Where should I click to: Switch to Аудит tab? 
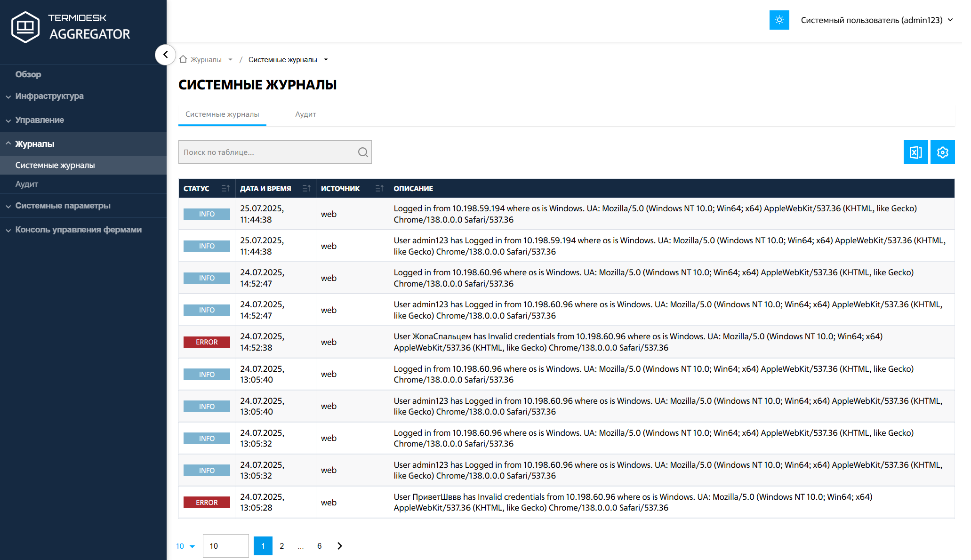[x=305, y=114]
